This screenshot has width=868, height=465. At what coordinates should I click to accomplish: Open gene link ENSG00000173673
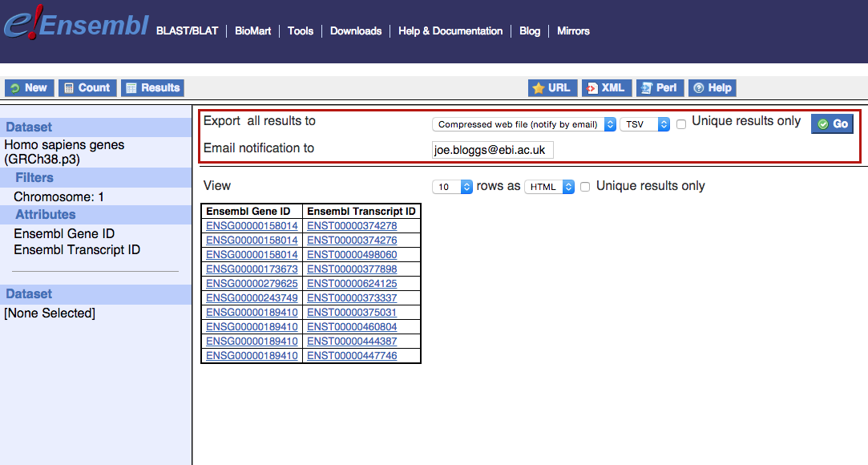pos(252,269)
